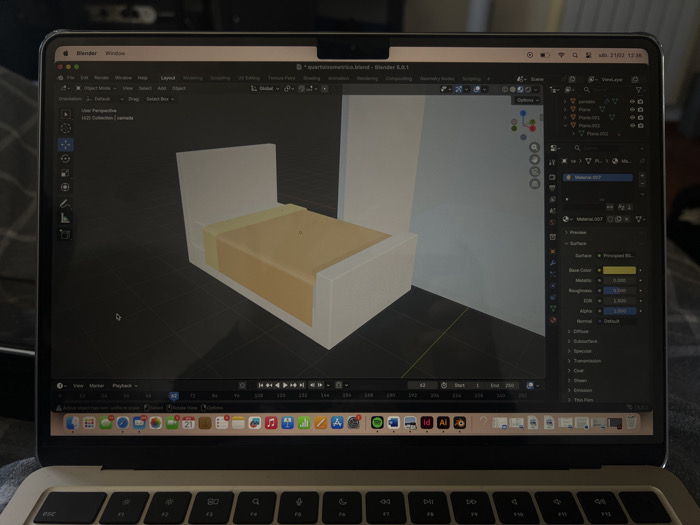Open Illustrator from the Dock
700x525 pixels.
coord(443,422)
